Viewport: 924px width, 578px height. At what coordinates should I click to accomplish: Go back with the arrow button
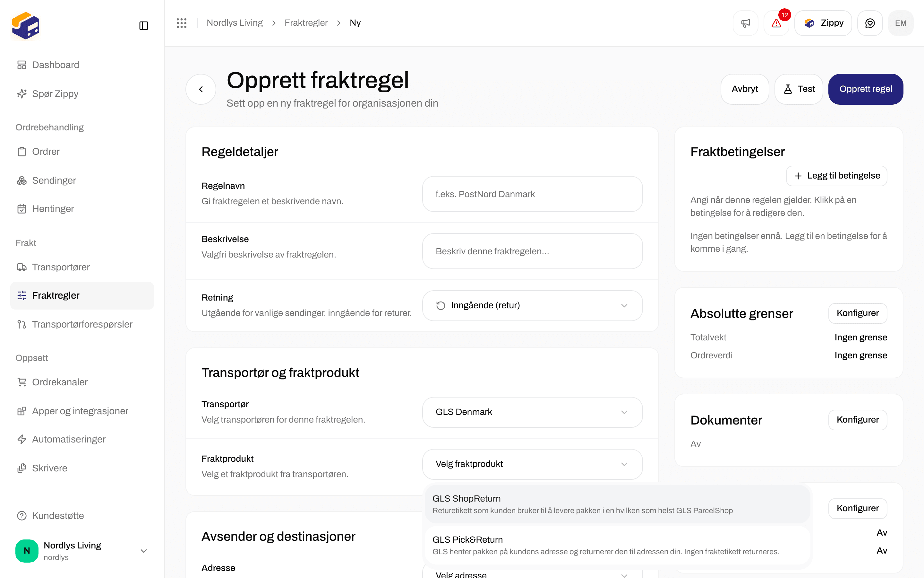coord(201,89)
